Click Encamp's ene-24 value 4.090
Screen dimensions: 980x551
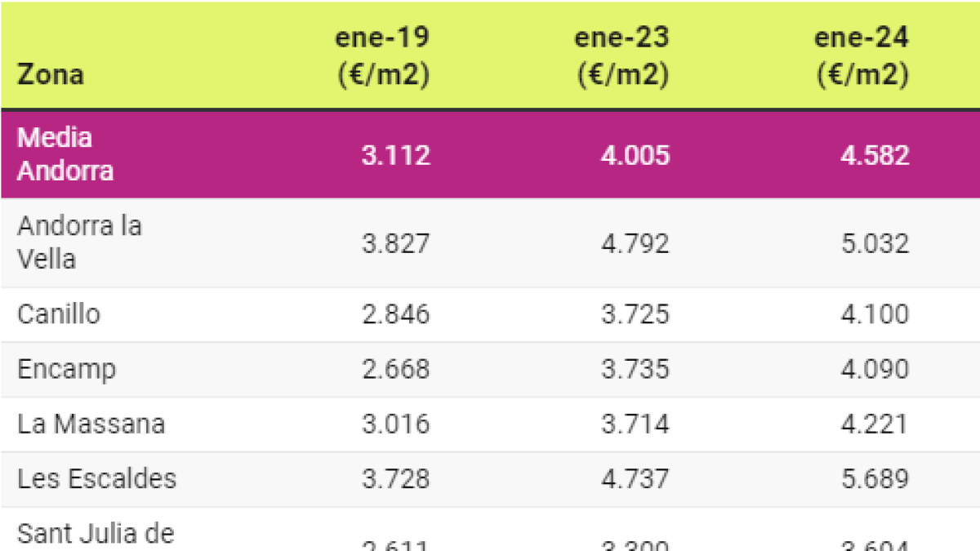(875, 370)
